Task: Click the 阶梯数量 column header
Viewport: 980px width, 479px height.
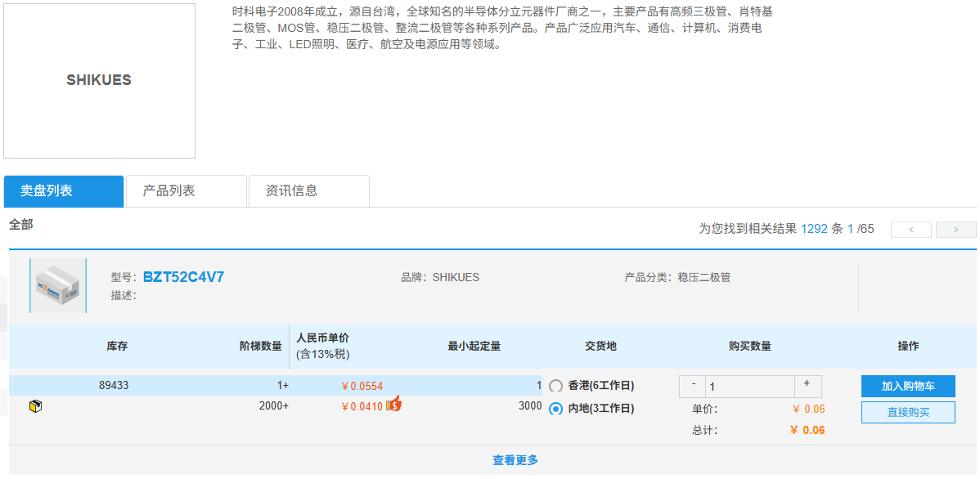Action: click(x=261, y=346)
